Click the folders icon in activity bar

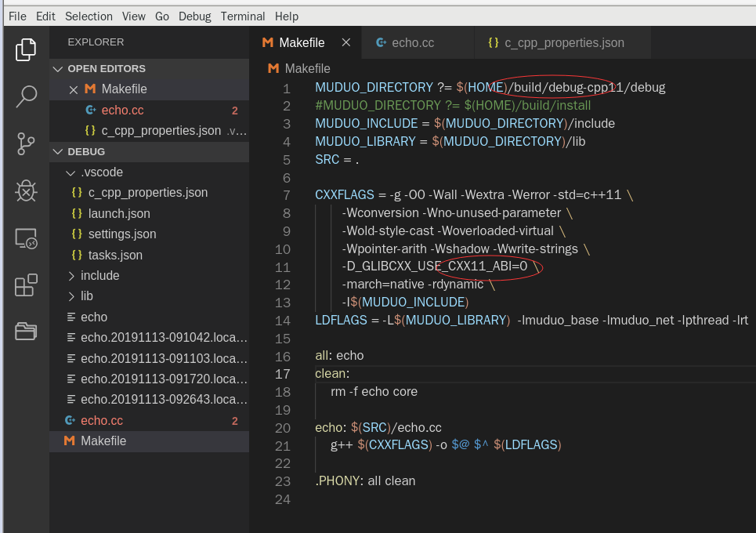tap(26, 332)
